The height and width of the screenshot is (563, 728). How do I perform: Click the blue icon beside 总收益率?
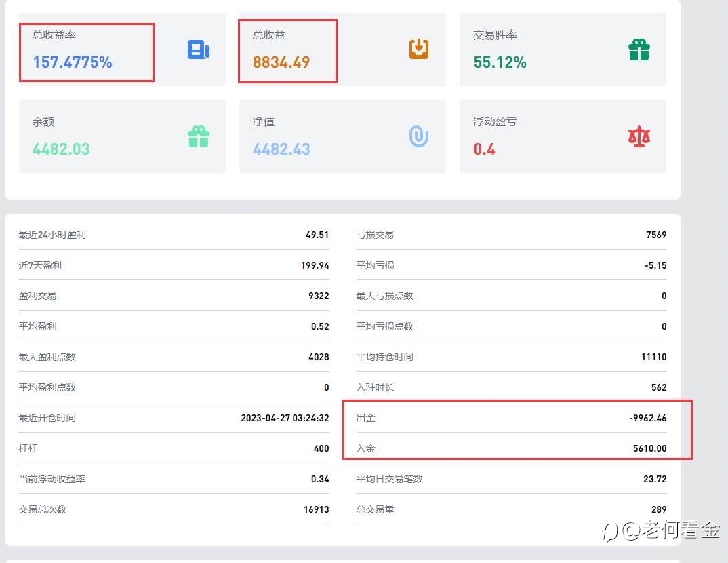(x=198, y=50)
